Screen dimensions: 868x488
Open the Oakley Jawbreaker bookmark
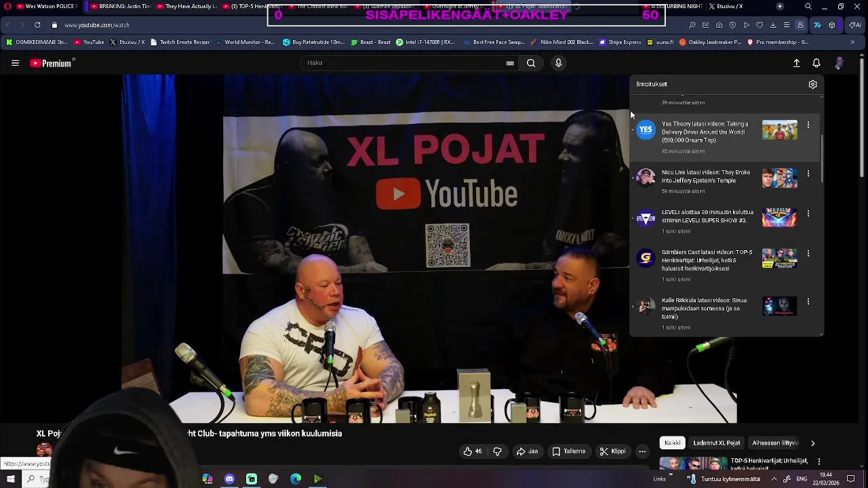point(710,42)
